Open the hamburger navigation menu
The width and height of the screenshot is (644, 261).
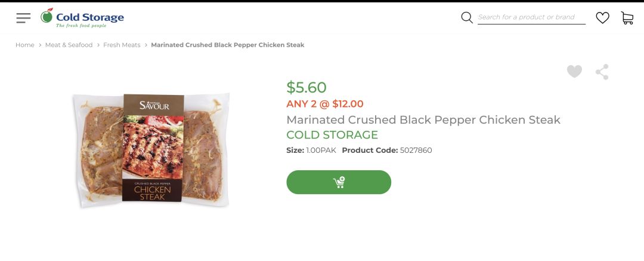point(23,18)
